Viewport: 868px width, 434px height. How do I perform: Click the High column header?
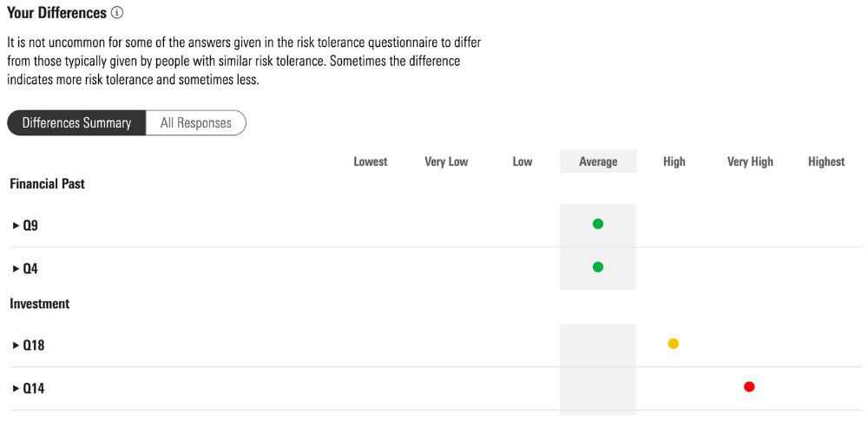pyautogui.click(x=674, y=161)
